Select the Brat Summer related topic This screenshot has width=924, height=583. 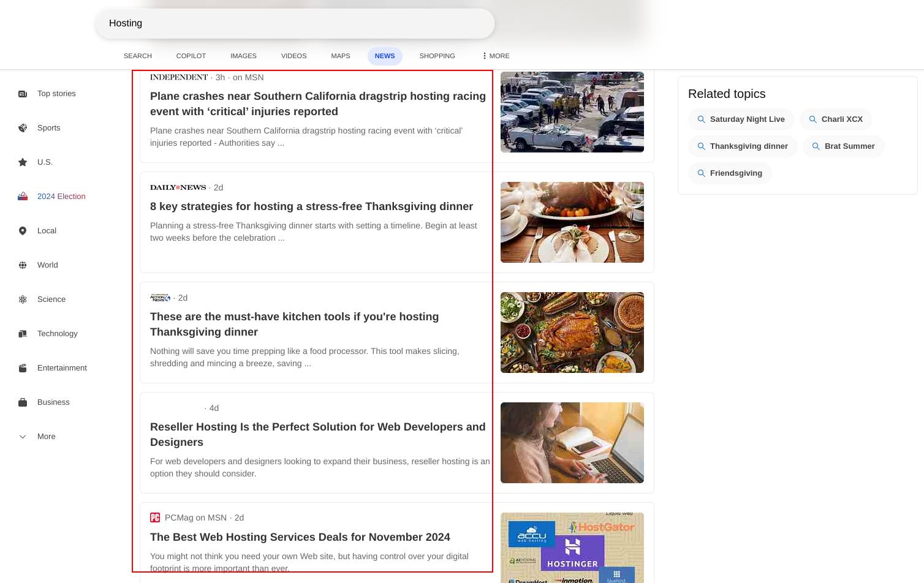[x=843, y=146]
